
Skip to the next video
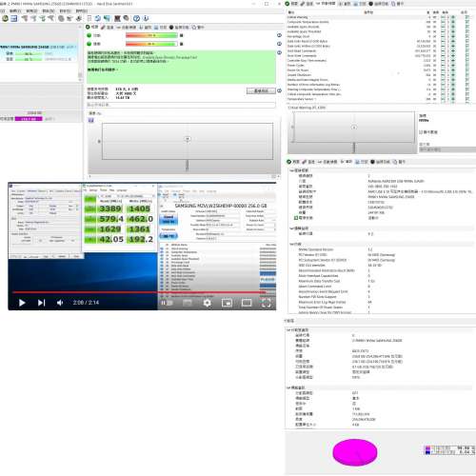41,303
